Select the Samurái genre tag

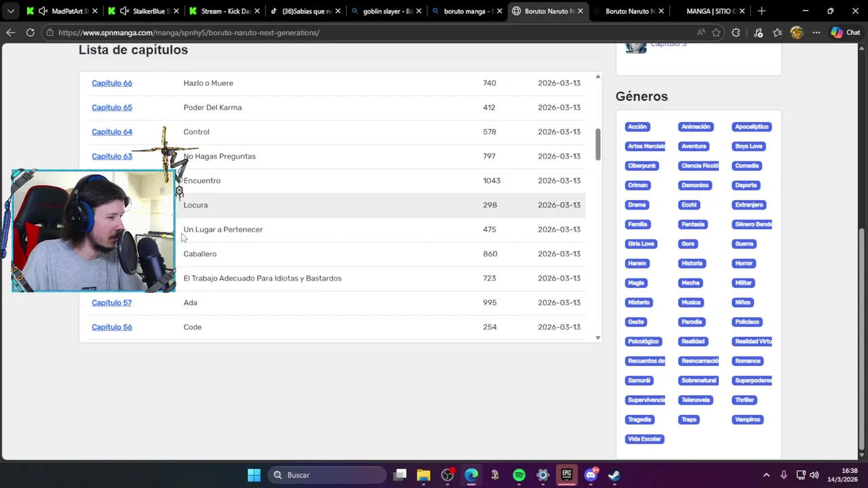click(x=639, y=380)
